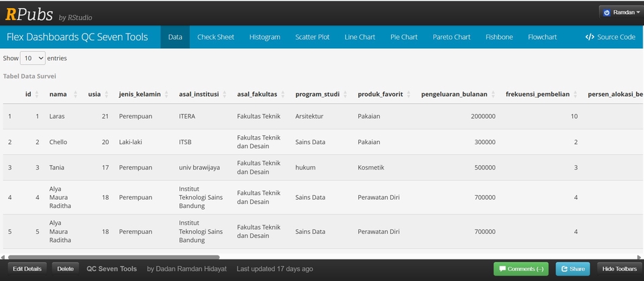Switch to the Check Sheet tab

[215, 37]
